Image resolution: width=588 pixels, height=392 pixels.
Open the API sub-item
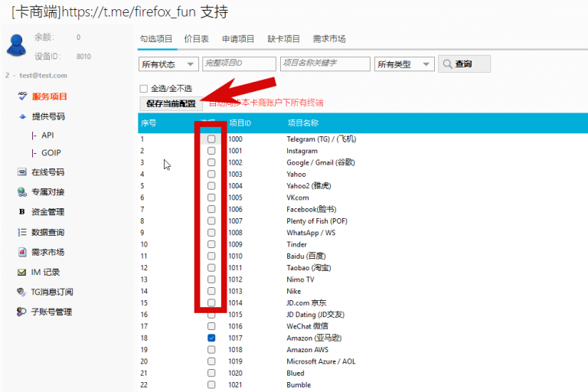point(47,135)
